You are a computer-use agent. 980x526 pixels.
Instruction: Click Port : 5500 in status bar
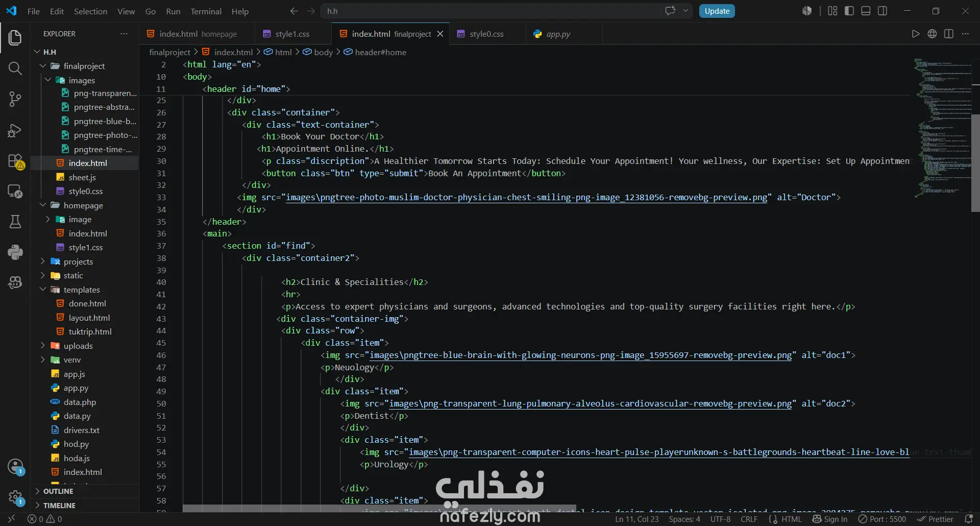click(x=882, y=519)
